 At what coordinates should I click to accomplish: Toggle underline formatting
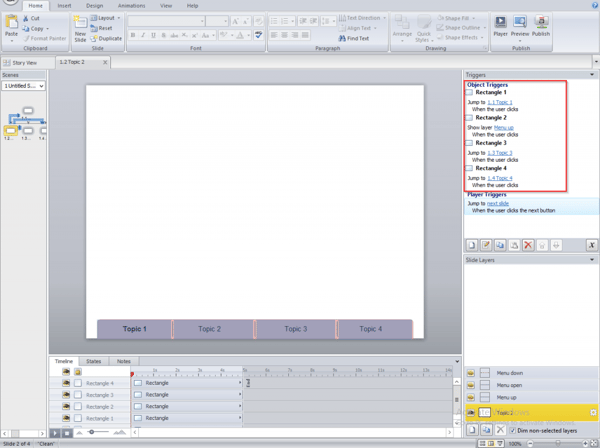153,35
